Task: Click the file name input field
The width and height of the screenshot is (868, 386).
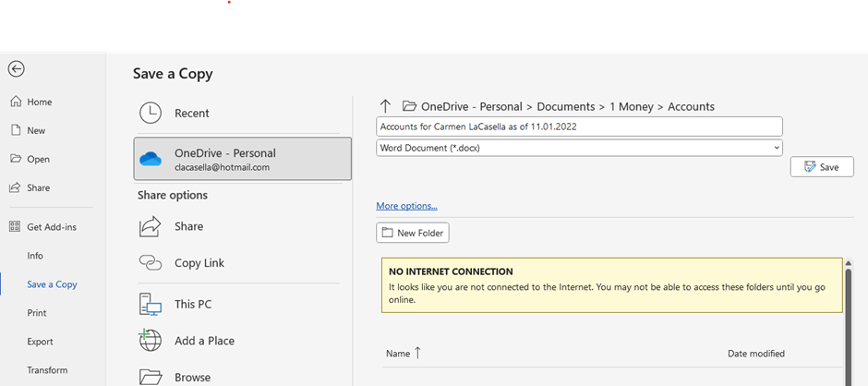Action: tap(579, 127)
